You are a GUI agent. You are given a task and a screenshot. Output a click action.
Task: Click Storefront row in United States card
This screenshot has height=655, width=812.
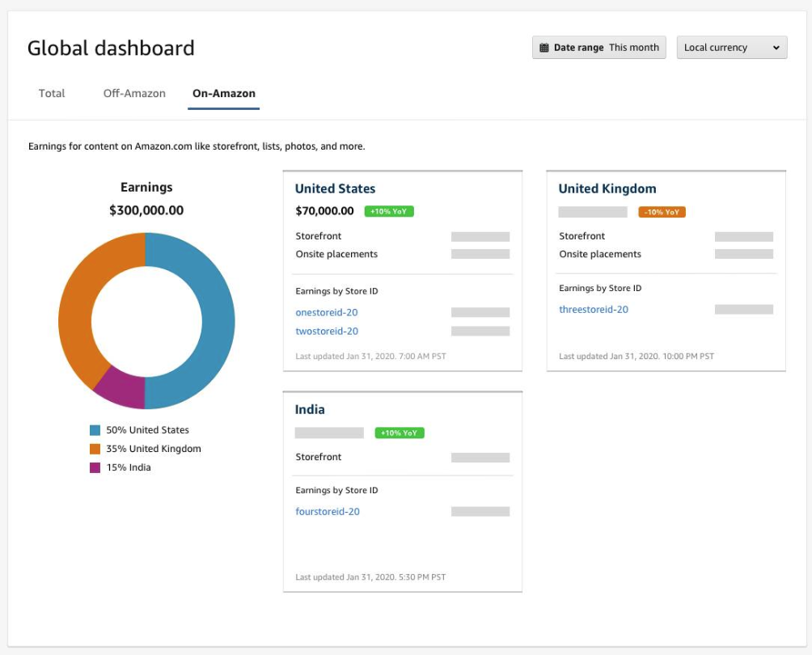[x=403, y=236]
